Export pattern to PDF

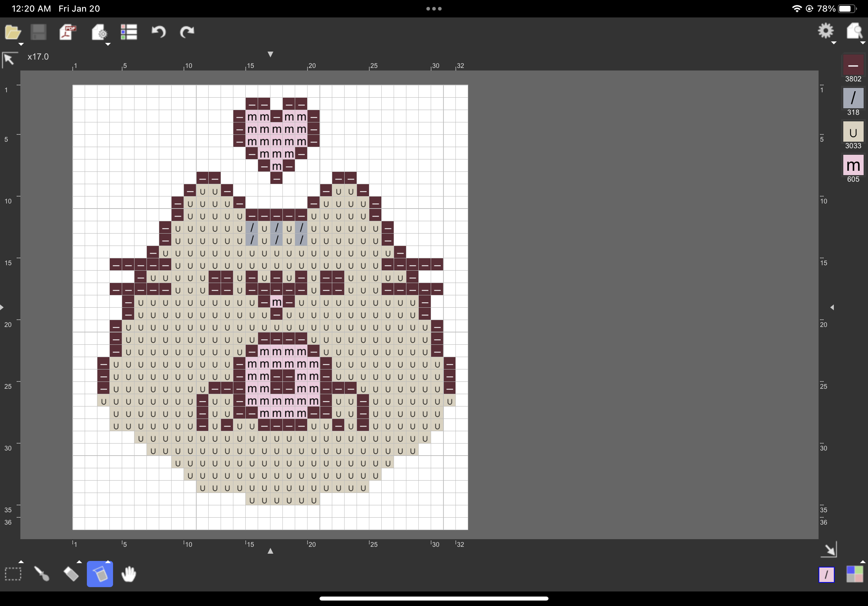(68, 32)
